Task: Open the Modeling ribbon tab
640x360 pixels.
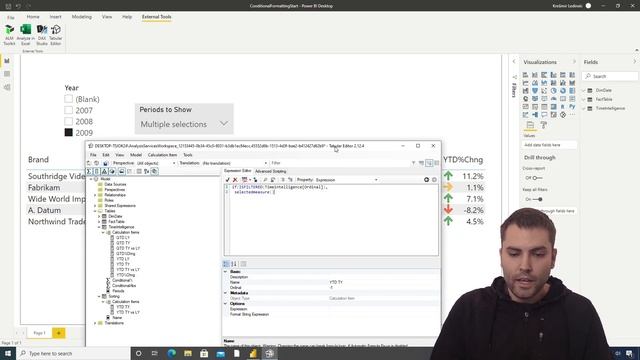Action: pyautogui.click(x=82, y=17)
